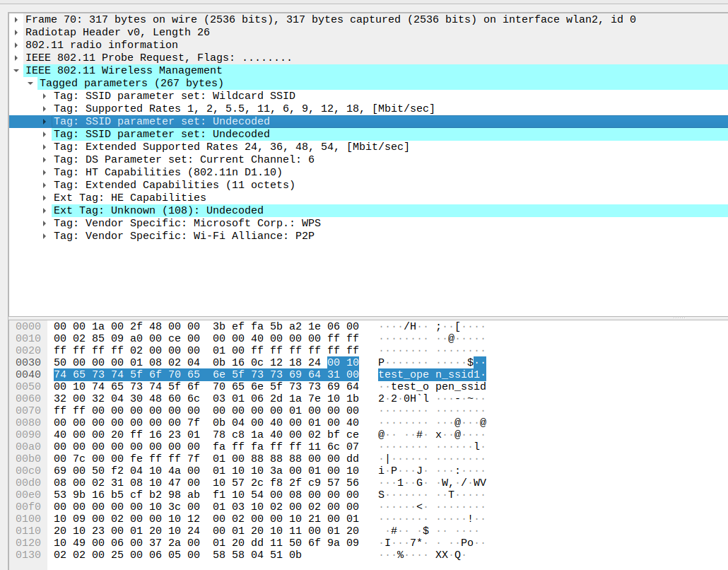The width and height of the screenshot is (728, 570).
Task: Expand the Radiotap Header v0 arrow
Action: [x=16, y=33]
